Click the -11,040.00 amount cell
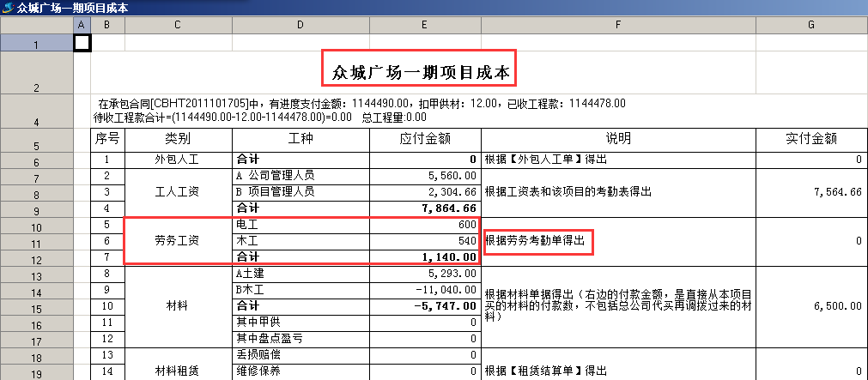Viewport: 868px width, 380px height. pyautogui.click(x=425, y=290)
